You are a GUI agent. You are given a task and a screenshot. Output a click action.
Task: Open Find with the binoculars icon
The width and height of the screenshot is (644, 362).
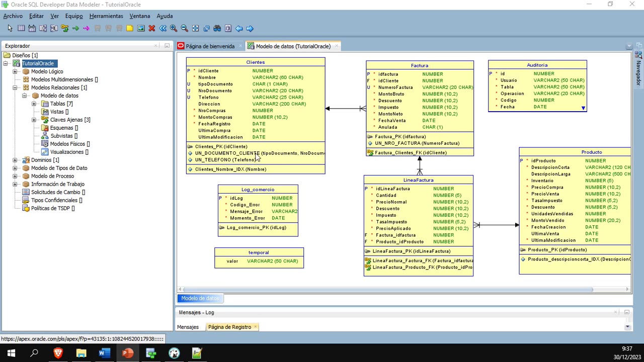pyautogui.click(x=217, y=29)
